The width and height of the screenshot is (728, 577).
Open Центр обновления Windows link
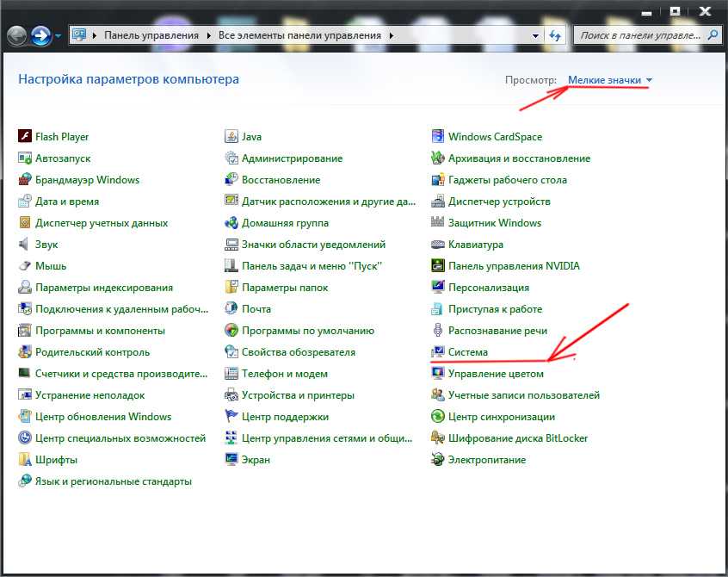103,416
